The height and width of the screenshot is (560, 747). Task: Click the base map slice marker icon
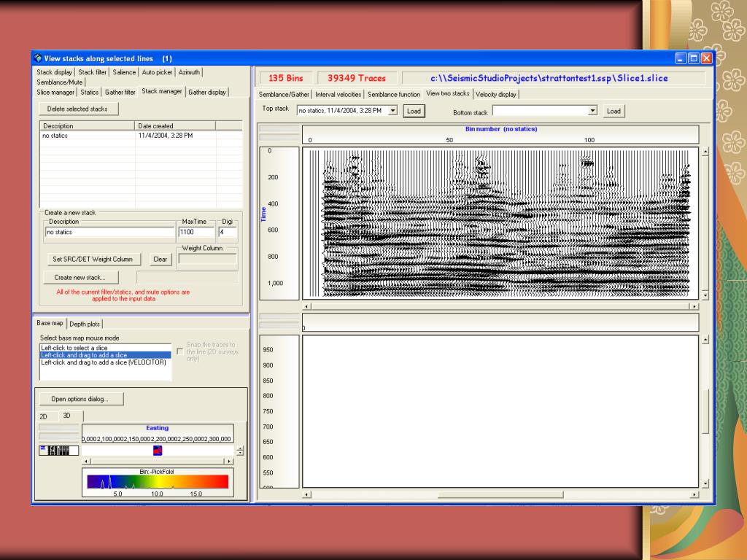[x=158, y=450]
